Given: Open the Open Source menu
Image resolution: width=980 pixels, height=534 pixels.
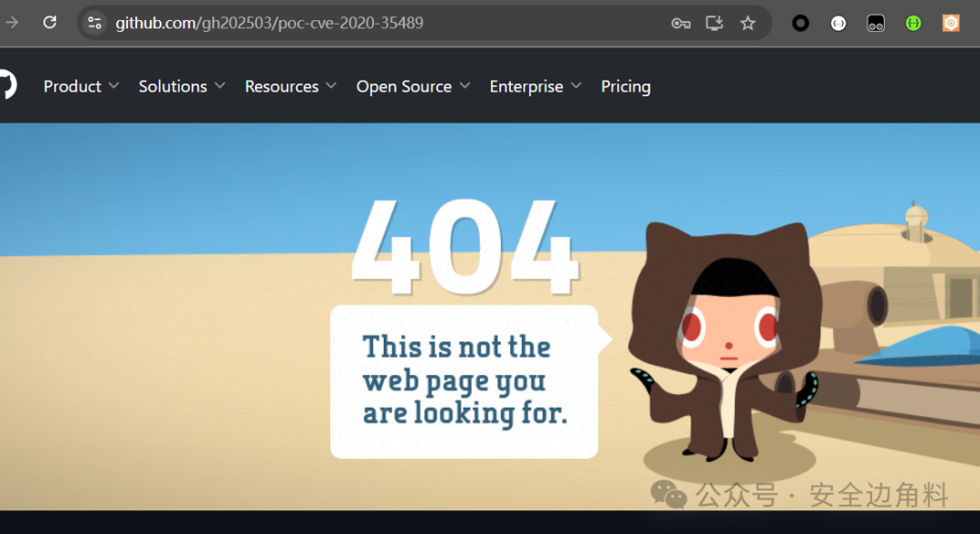Looking at the screenshot, I should (x=413, y=86).
